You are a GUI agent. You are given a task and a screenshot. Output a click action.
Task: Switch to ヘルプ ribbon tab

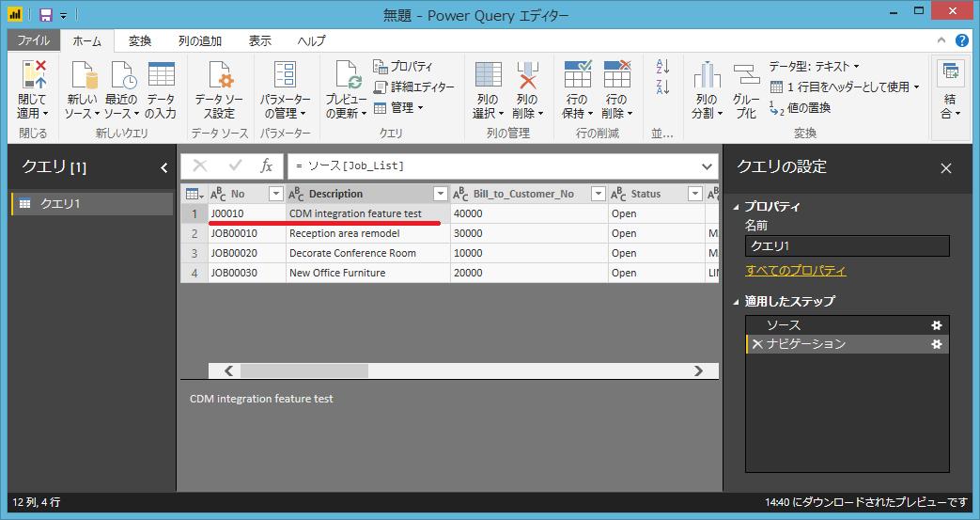click(x=311, y=40)
